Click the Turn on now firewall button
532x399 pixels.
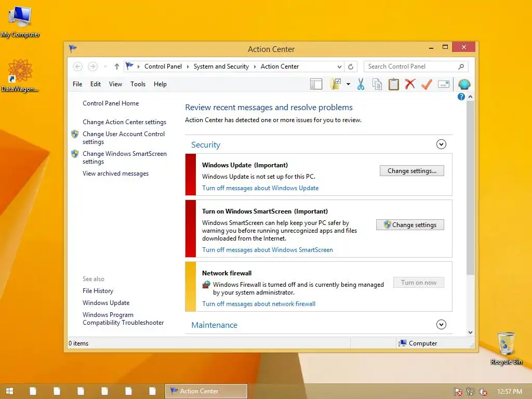click(419, 283)
